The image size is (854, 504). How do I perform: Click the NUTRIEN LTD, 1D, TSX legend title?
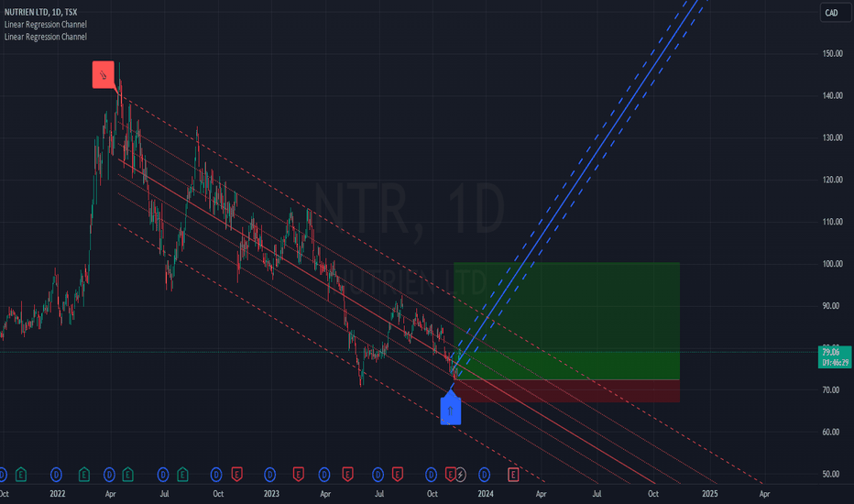coord(40,11)
